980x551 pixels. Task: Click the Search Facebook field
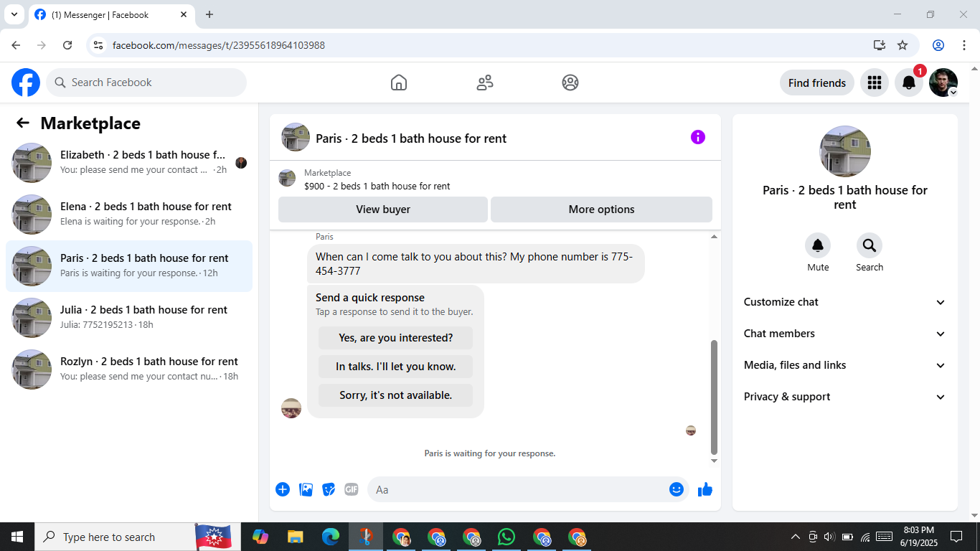click(x=146, y=83)
